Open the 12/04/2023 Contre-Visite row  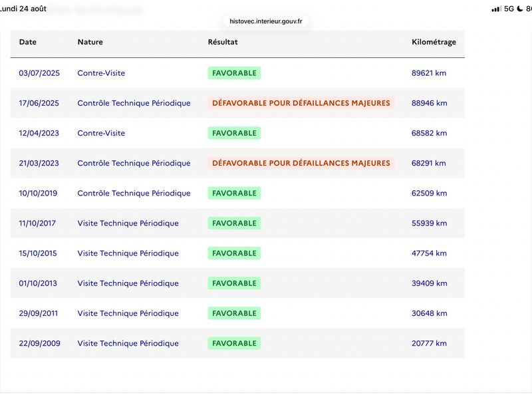(x=237, y=133)
